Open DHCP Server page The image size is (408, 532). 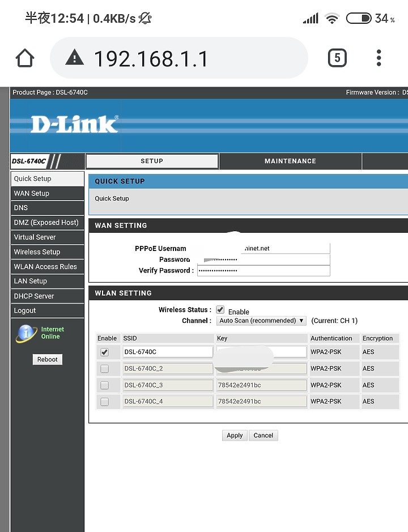point(47,296)
